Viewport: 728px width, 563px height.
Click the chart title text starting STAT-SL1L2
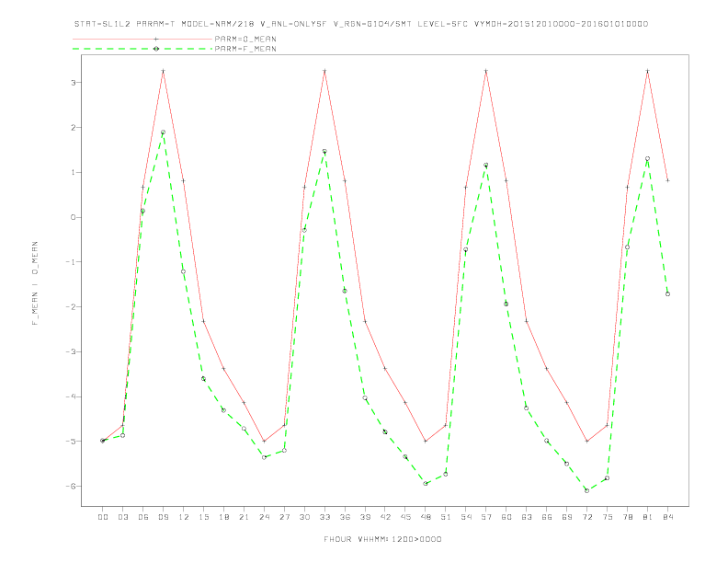coord(360,24)
